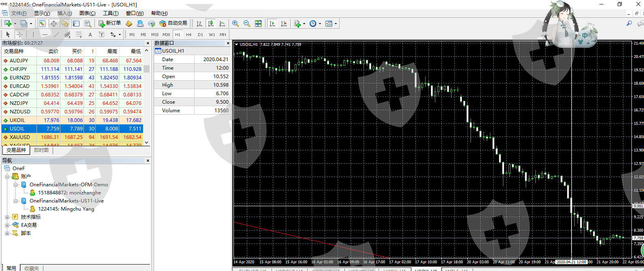Image resolution: width=644 pixels, height=271 pixels.
Task: Select the H4 timeframe button
Action: click(x=189, y=34)
